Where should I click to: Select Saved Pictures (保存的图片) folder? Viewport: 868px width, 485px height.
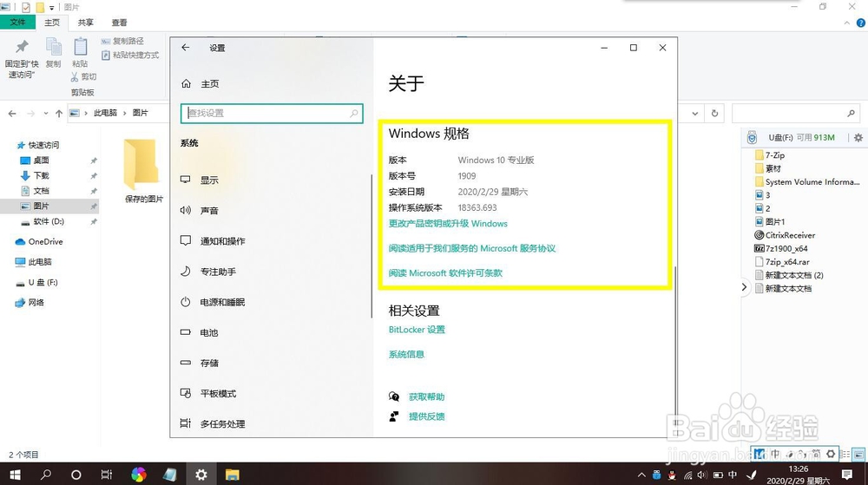point(143,170)
